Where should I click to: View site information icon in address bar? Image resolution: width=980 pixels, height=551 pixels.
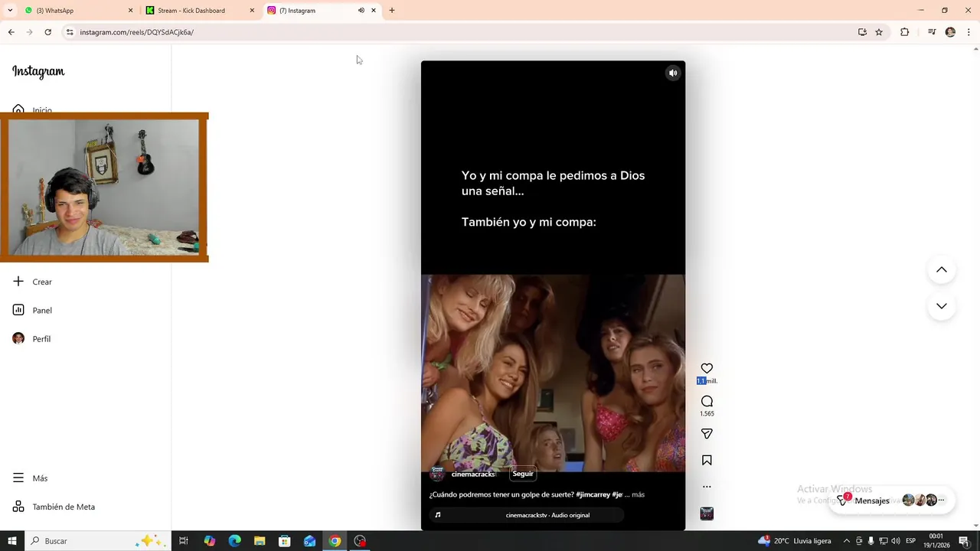[70, 32]
